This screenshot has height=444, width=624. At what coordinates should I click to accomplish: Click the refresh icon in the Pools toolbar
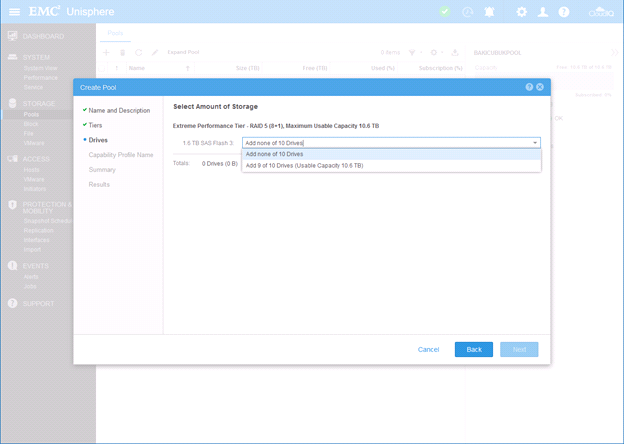coord(139,52)
